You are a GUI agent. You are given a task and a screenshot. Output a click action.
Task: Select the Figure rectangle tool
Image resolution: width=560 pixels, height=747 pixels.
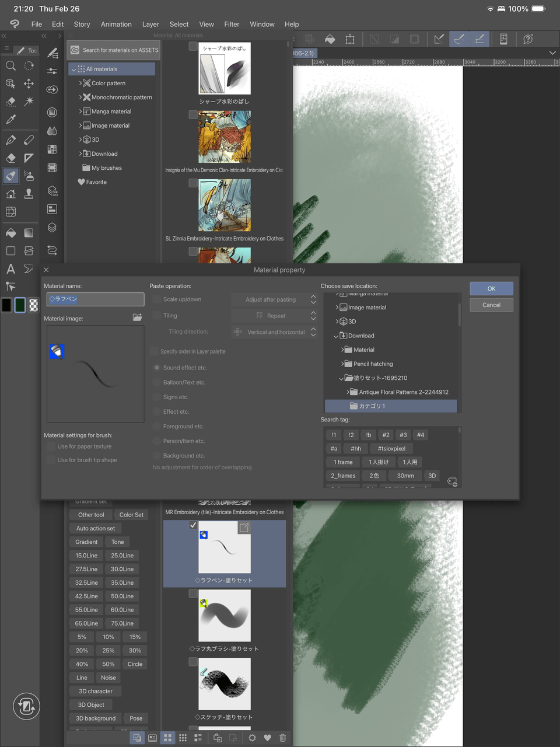point(10,251)
